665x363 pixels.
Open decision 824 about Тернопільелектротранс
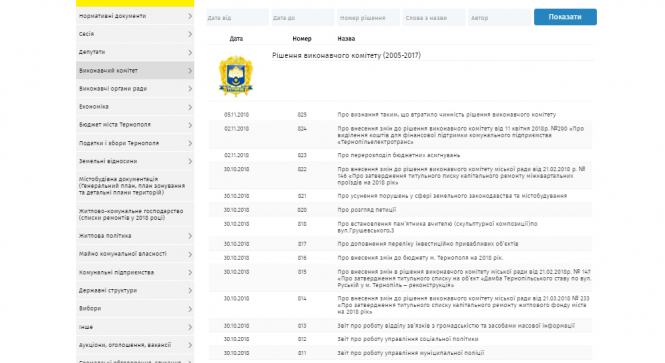(x=461, y=135)
